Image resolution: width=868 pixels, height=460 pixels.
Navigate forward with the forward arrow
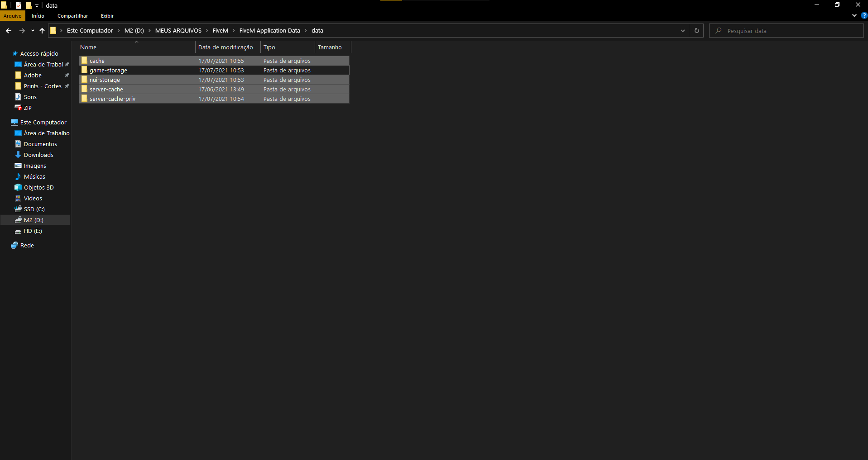click(22, 30)
